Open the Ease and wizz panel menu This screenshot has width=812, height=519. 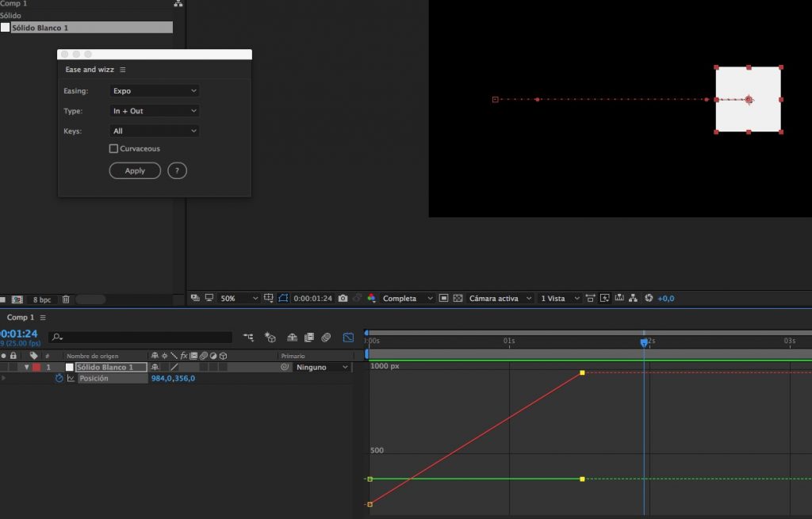coord(123,70)
